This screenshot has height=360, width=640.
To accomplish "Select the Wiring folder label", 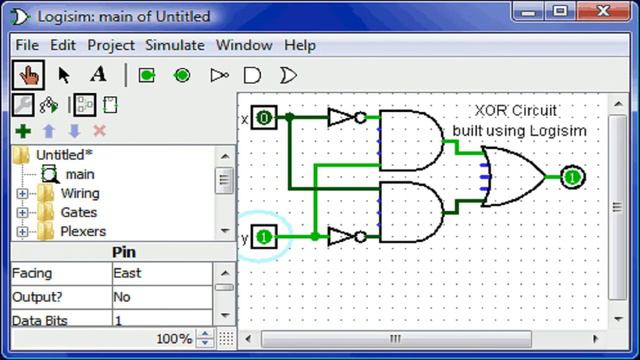I will click(80, 193).
